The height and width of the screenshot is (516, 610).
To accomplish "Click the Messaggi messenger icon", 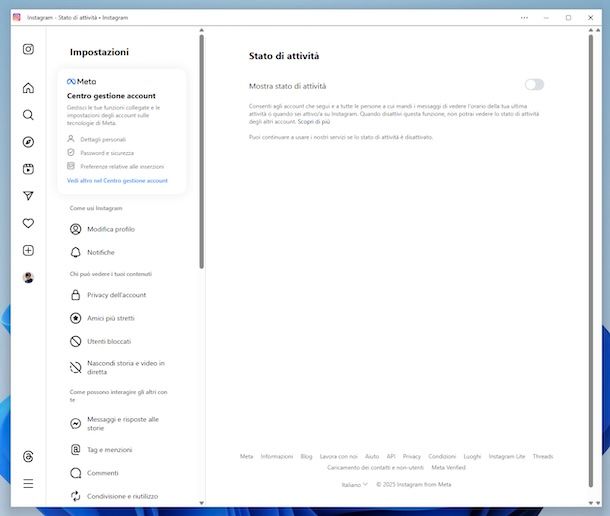I will point(75,423).
